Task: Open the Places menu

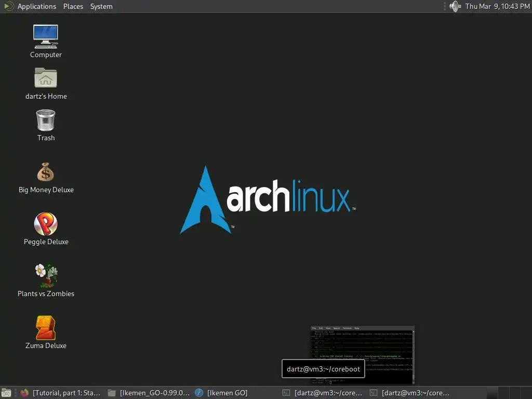Action: 73,6
